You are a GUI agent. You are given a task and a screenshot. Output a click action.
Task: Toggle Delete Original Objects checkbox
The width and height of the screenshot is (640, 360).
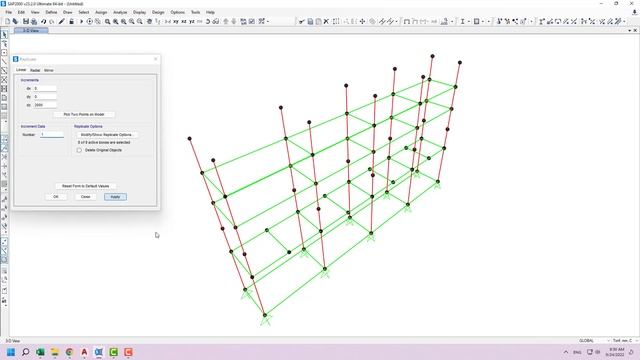[x=79, y=150]
